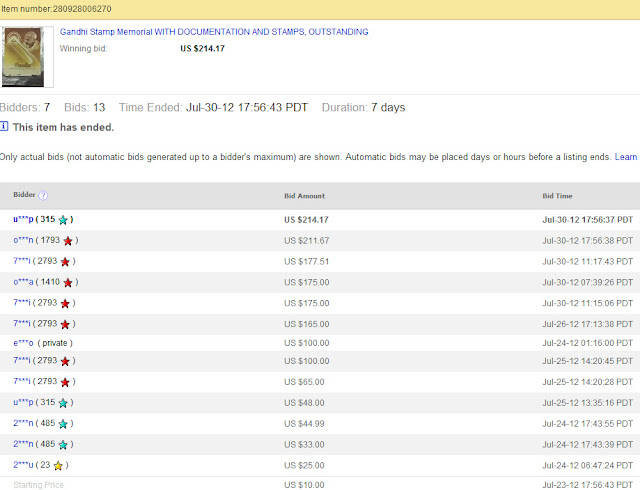Click the teal star on the US $44.99 row
The image size is (640, 490).
pyautogui.click(x=63, y=424)
